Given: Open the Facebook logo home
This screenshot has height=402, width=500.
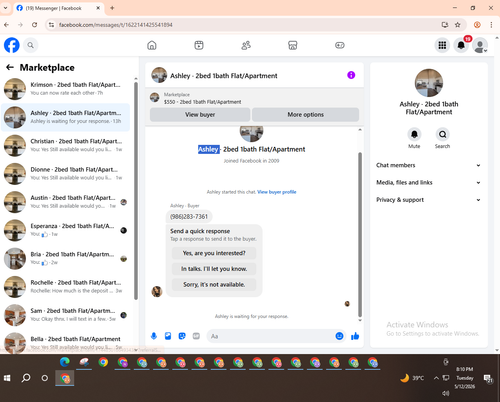Looking at the screenshot, I should click(x=12, y=45).
